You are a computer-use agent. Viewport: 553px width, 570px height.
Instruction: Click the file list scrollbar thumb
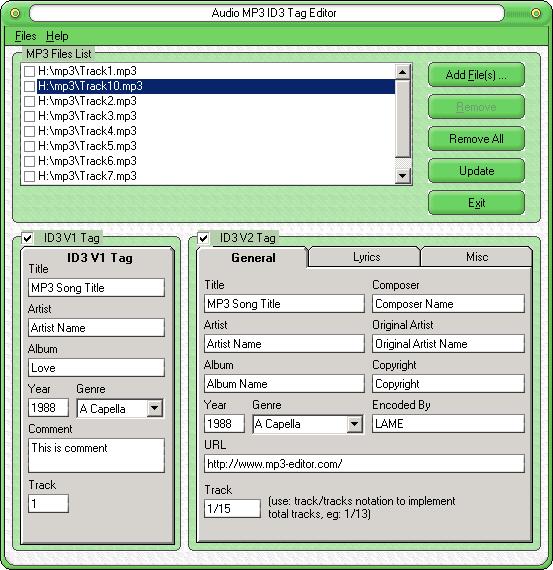(402, 119)
